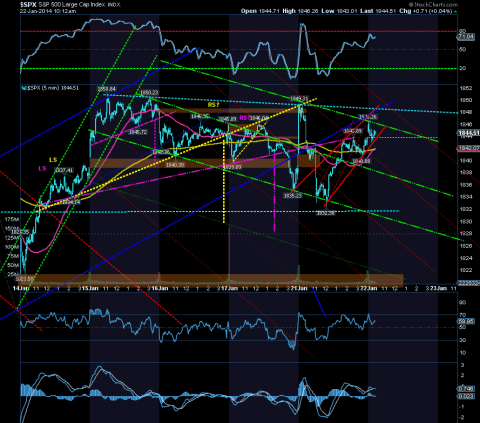Click the magenta LS annotation
The width and height of the screenshot is (480, 423).
(x=42, y=169)
